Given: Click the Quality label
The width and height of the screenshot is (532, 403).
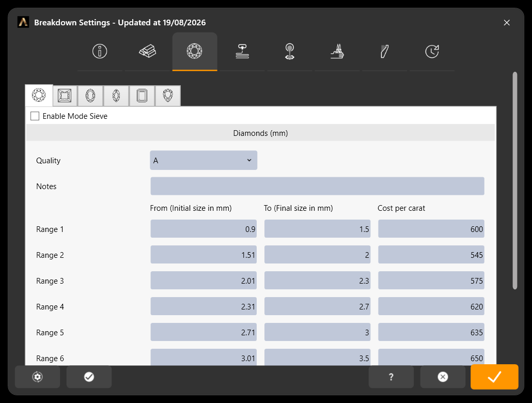Looking at the screenshot, I should [x=48, y=161].
